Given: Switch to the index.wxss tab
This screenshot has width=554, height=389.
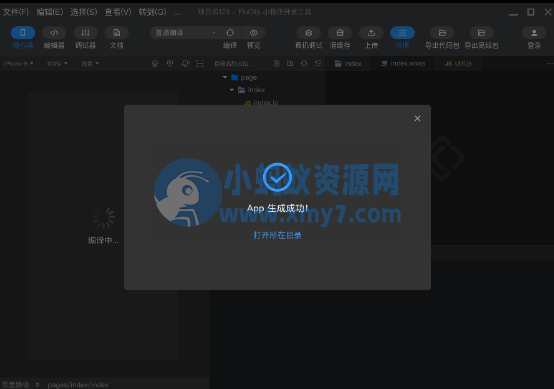Looking at the screenshot, I should pyautogui.click(x=403, y=64).
